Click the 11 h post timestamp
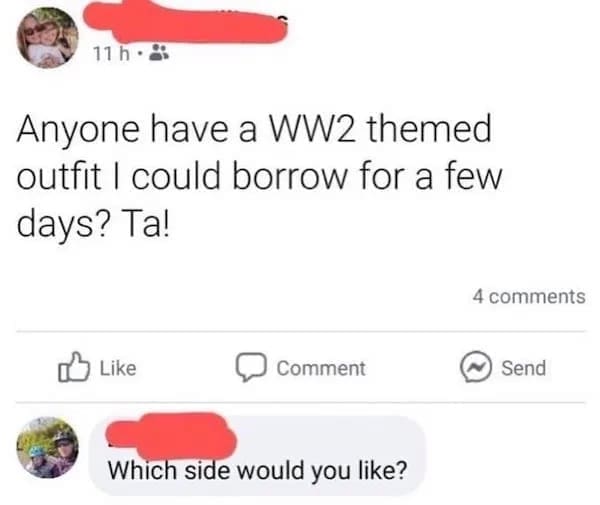The width and height of the screenshot is (600, 505). [x=111, y=54]
